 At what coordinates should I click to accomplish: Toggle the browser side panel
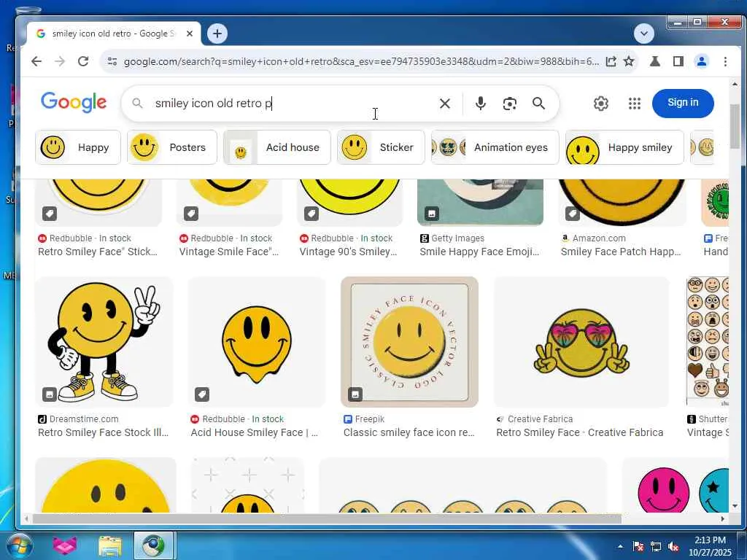(x=678, y=61)
